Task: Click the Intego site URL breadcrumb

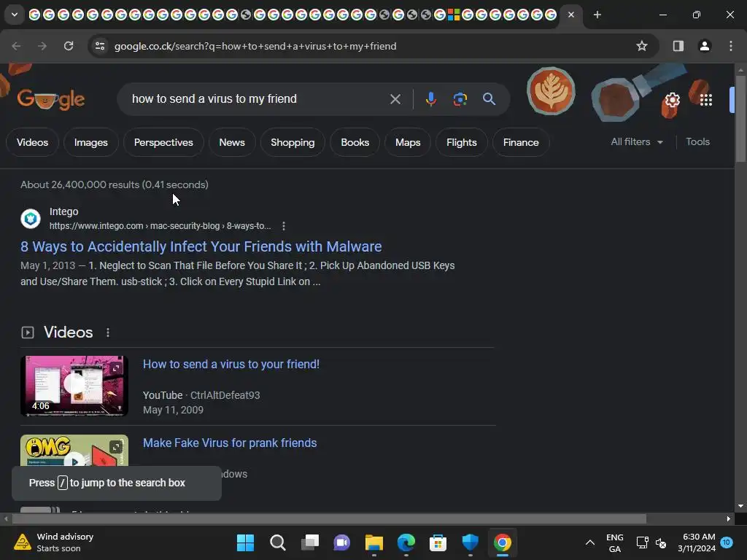Action: pyautogui.click(x=160, y=226)
